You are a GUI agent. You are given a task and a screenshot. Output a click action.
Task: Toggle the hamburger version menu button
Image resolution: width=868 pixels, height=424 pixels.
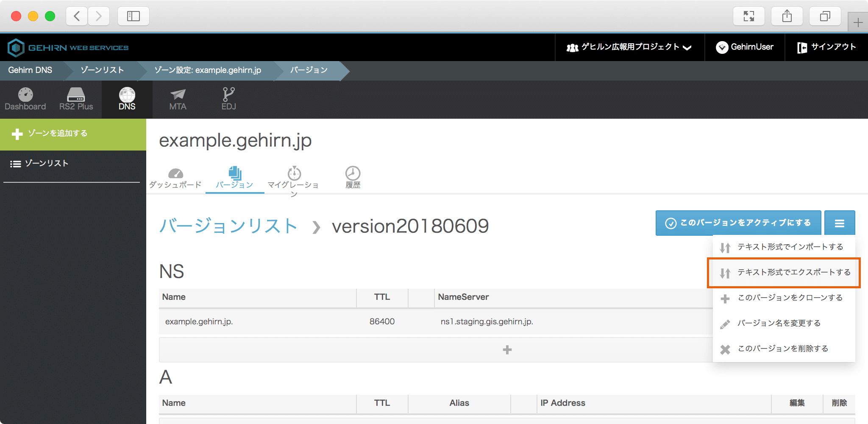point(839,223)
